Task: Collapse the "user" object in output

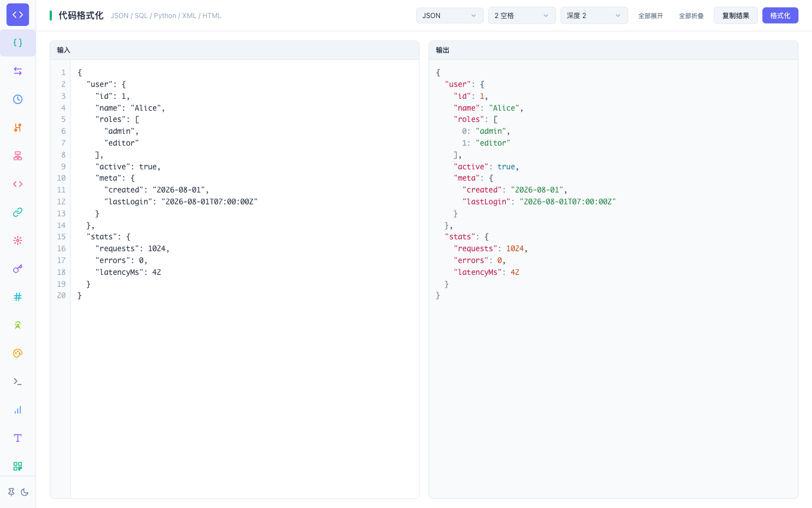Action: point(482,84)
